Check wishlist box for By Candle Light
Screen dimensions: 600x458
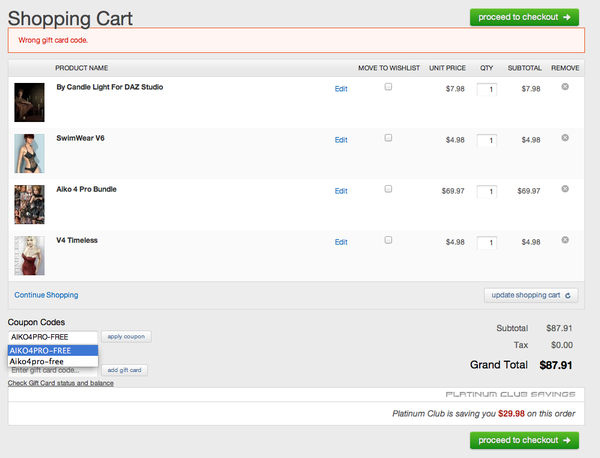(388, 87)
